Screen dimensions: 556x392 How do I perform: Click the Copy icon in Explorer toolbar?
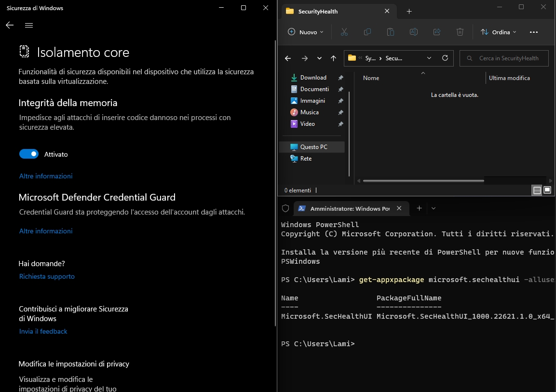tap(367, 32)
